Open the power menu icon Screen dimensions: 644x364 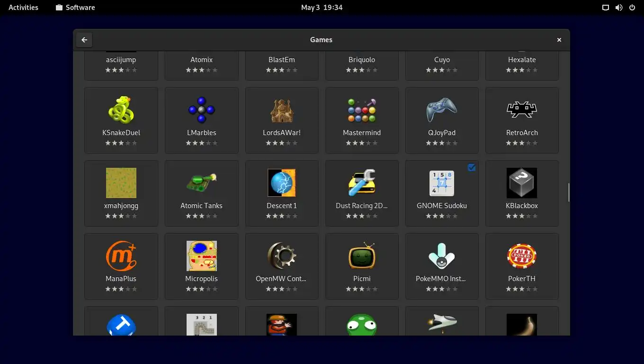click(632, 7)
